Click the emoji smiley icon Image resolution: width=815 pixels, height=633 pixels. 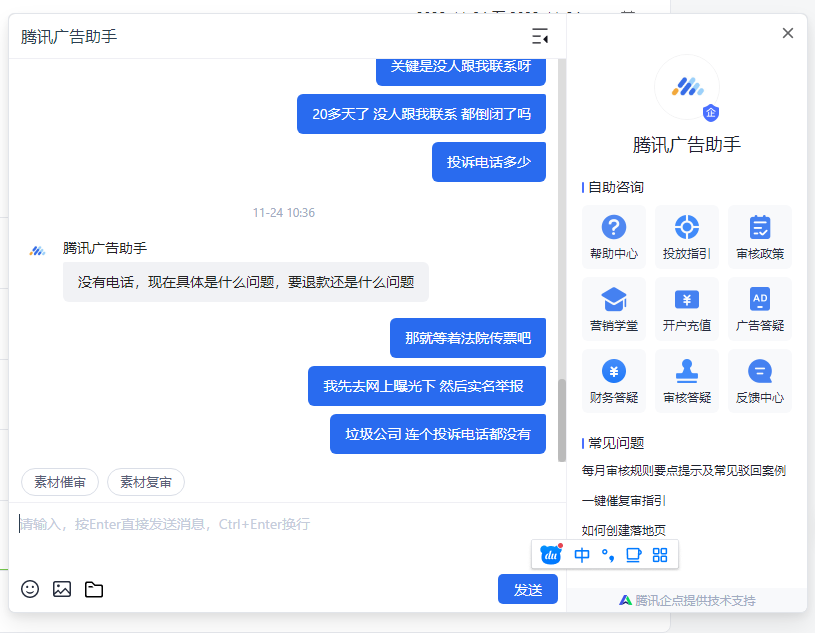pos(30,589)
